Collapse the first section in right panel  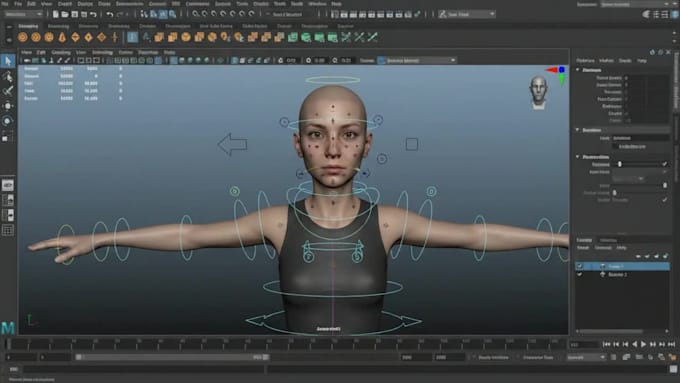(x=578, y=70)
